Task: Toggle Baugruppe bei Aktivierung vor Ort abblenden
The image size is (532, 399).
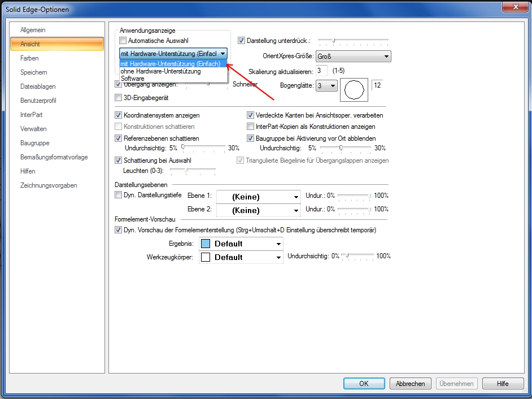Action: pyautogui.click(x=250, y=138)
